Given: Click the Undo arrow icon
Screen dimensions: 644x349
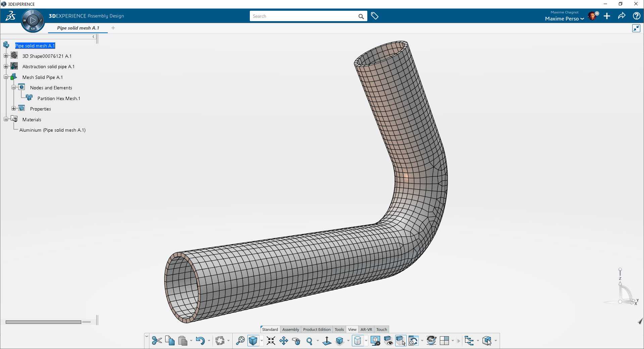Looking at the screenshot, I should pyautogui.click(x=200, y=341).
